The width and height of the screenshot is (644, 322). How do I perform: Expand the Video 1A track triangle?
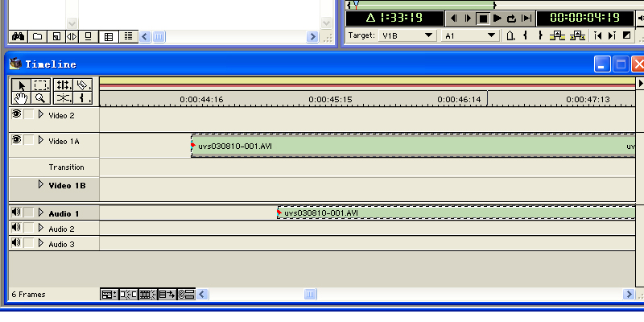point(41,140)
